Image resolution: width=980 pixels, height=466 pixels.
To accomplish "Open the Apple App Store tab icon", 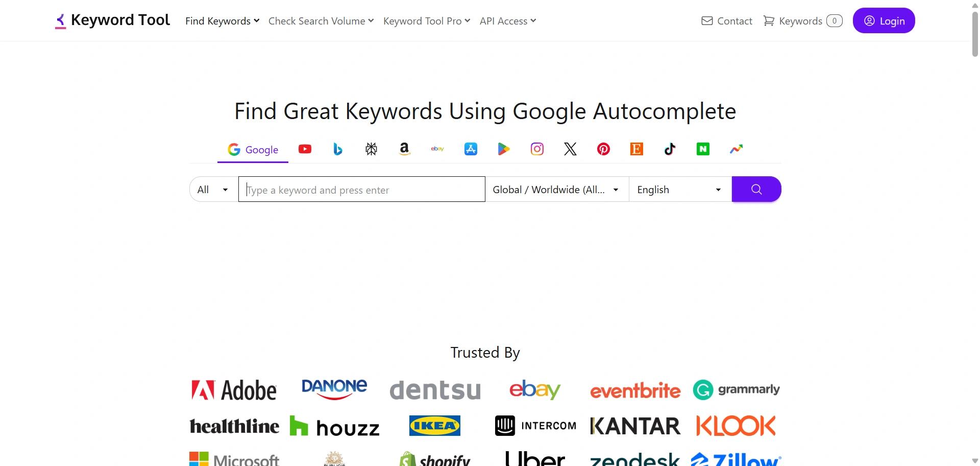I will [x=471, y=149].
